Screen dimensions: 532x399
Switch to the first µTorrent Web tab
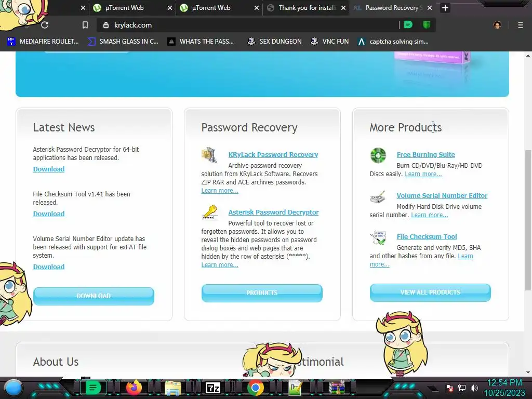pos(128,8)
